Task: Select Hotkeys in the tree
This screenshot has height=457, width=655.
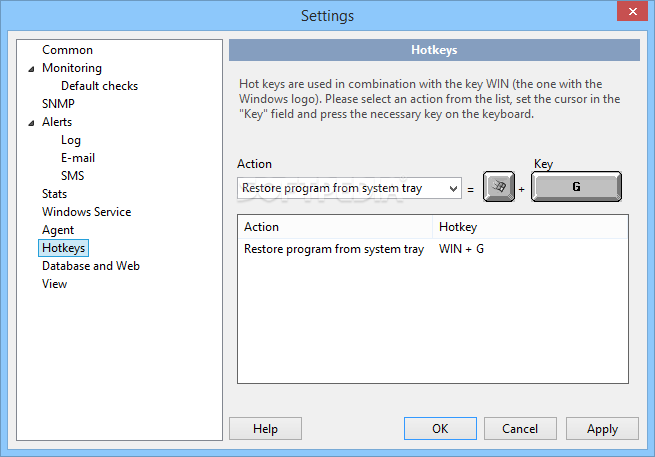Action: point(63,248)
